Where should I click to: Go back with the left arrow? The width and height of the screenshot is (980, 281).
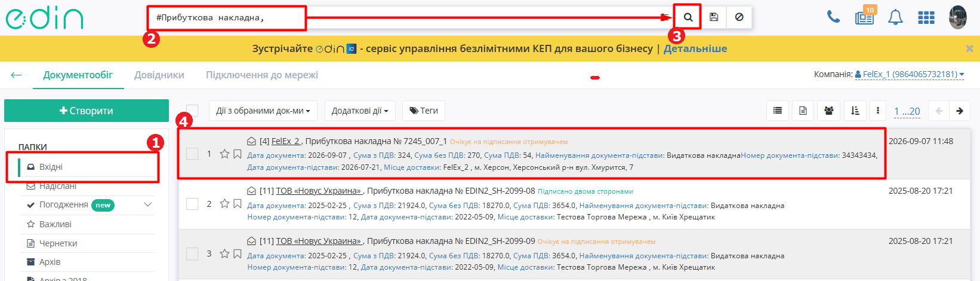16,75
